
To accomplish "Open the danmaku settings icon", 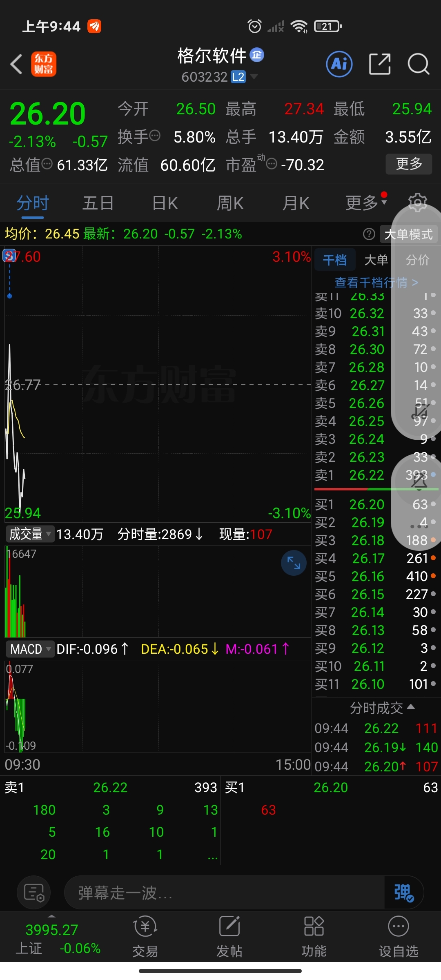I will pyautogui.click(x=33, y=893).
